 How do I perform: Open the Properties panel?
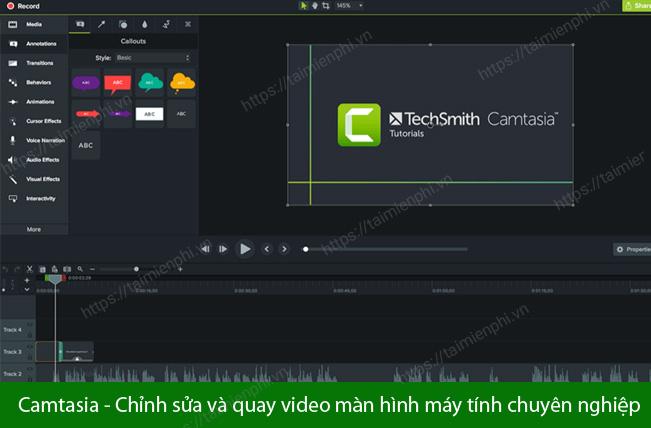click(632, 249)
